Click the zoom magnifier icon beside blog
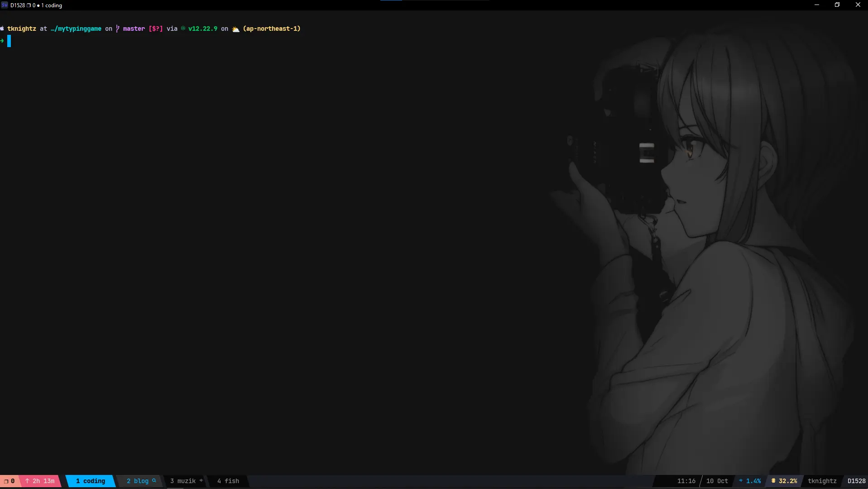 154,480
